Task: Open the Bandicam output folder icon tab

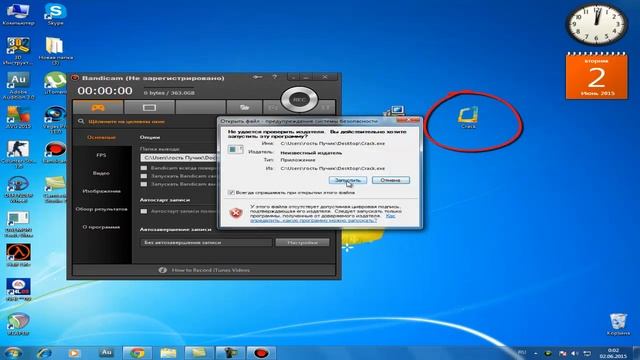Action: click(x=244, y=107)
